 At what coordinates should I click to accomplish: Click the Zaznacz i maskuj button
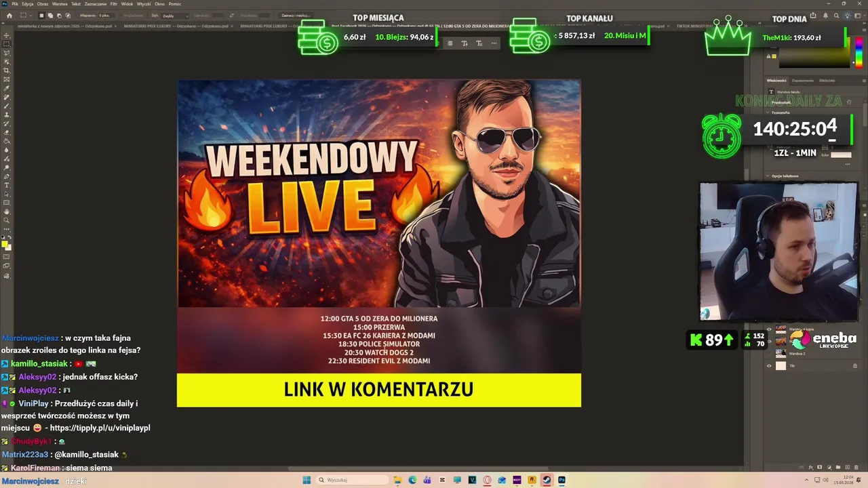tap(296, 16)
